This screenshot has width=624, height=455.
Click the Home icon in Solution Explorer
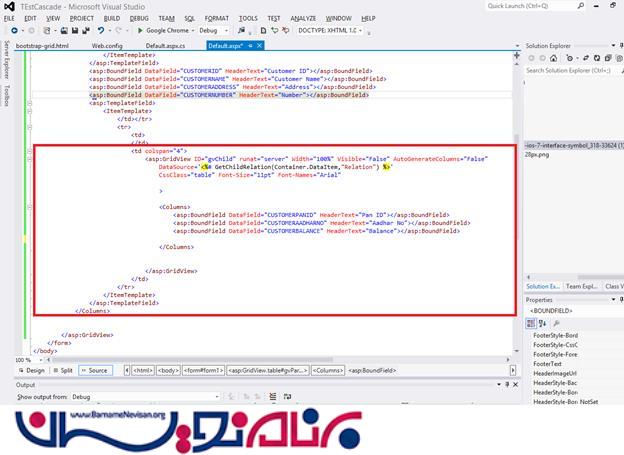[553, 58]
